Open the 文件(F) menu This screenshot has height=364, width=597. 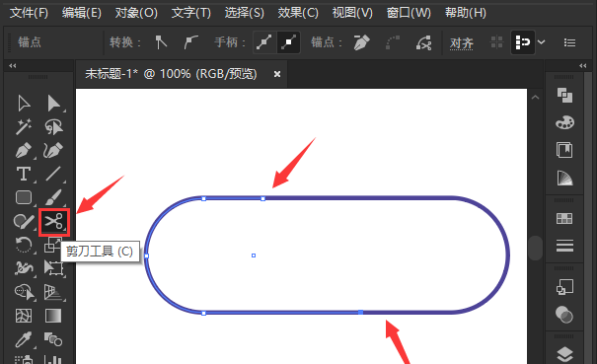(29, 13)
